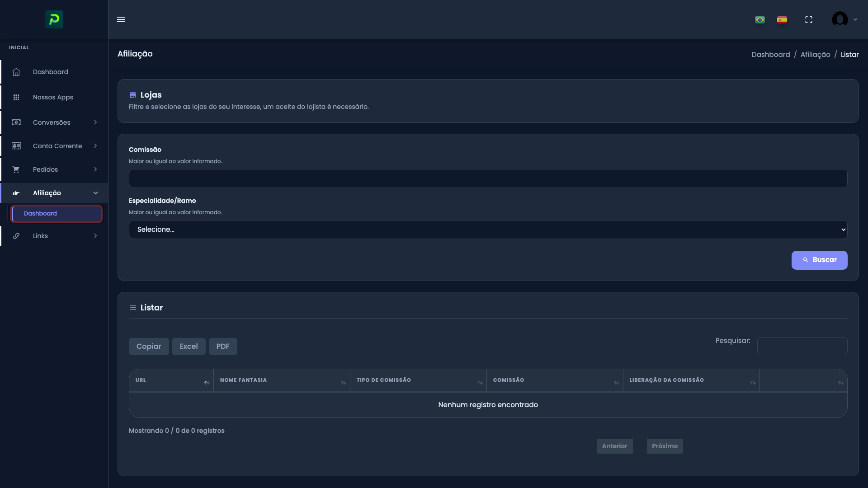
Task: Switch language using Brazil flag icon
Action: tap(760, 20)
